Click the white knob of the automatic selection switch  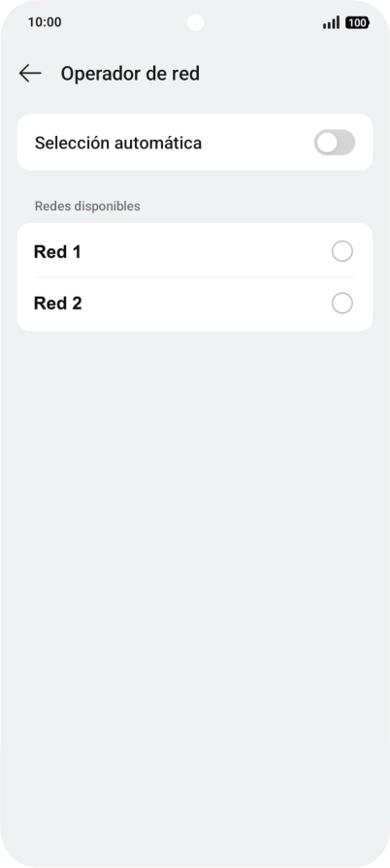pyautogui.click(x=327, y=143)
